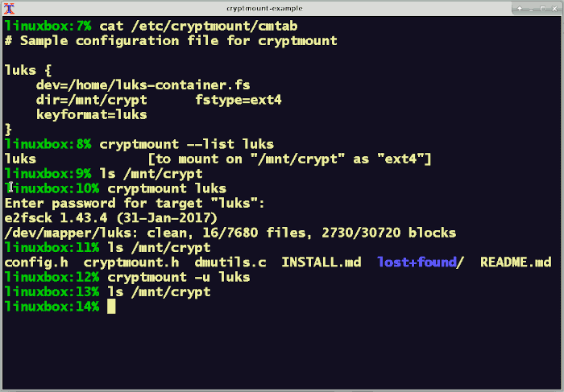Click the fstype=ext4 setting text

pyautogui.click(x=238, y=100)
